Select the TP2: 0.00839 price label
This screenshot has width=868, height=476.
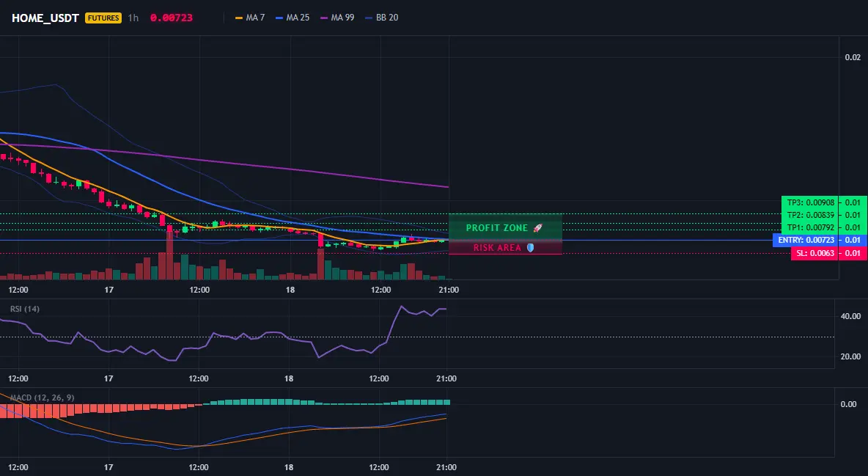(x=810, y=215)
